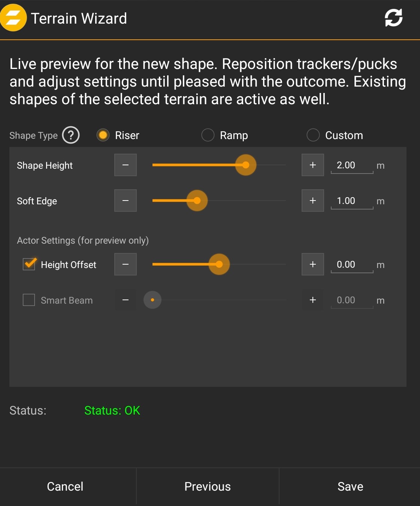This screenshot has height=506, width=420.
Task: Increase Shape Height with the plus button
Action: coord(313,165)
